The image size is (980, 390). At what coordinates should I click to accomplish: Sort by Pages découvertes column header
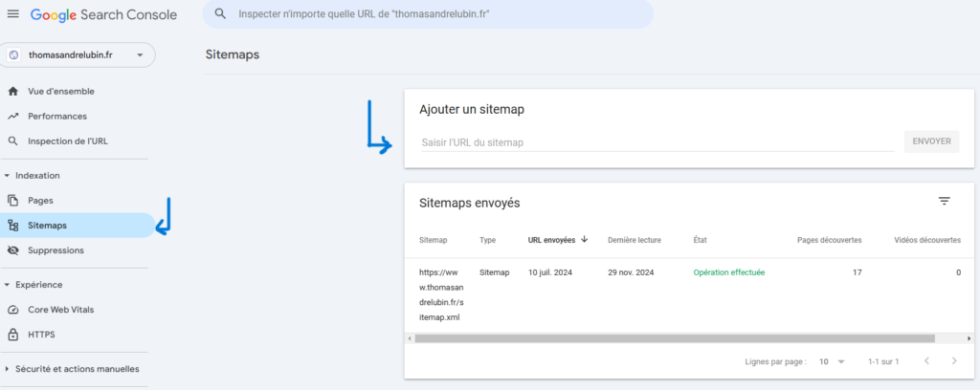coord(830,240)
